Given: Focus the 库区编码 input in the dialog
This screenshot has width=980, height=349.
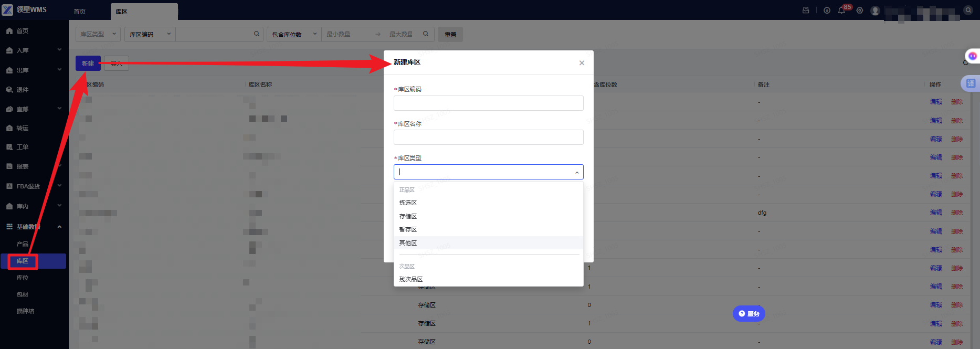Looking at the screenshot, I should pyautogui.click(x=488, y=103).
